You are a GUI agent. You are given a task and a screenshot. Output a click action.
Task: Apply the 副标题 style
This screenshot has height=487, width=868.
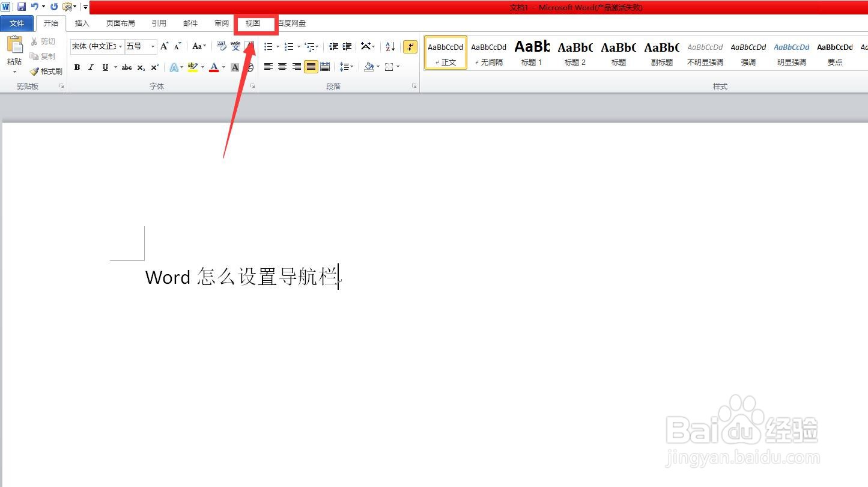click(x=662, y=53)
